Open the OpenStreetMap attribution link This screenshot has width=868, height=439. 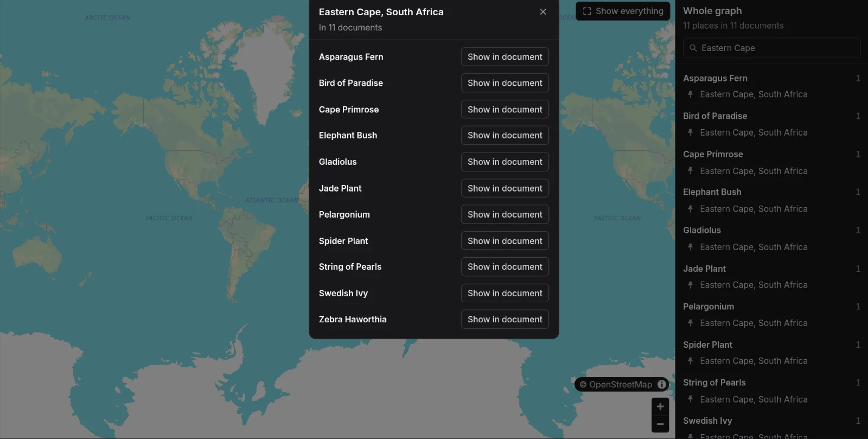[x=621, y=385]
